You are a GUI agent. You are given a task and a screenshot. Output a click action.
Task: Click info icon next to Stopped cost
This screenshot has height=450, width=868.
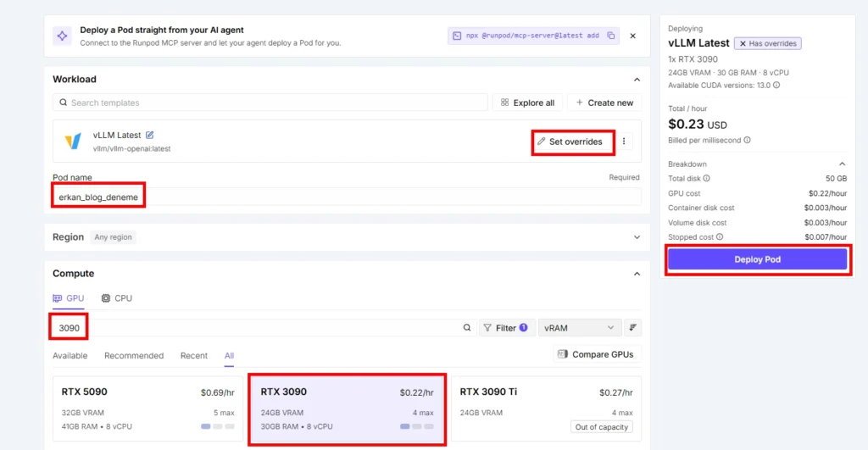720,237
